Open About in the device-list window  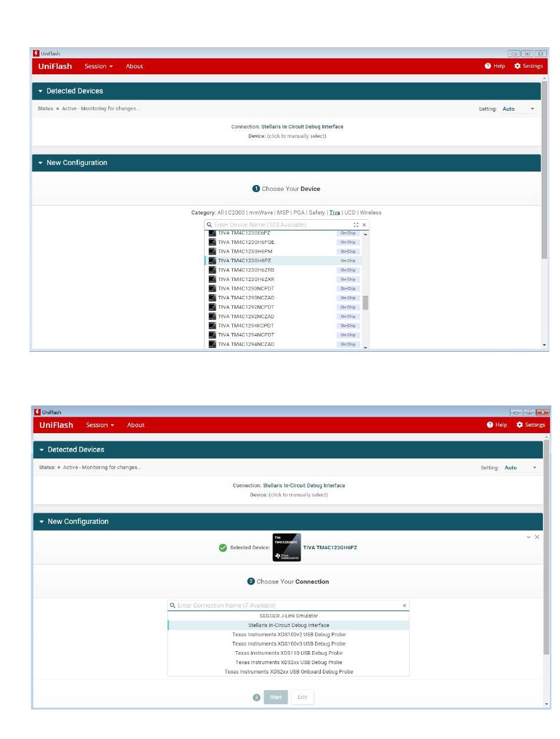(x=134, y=66)
